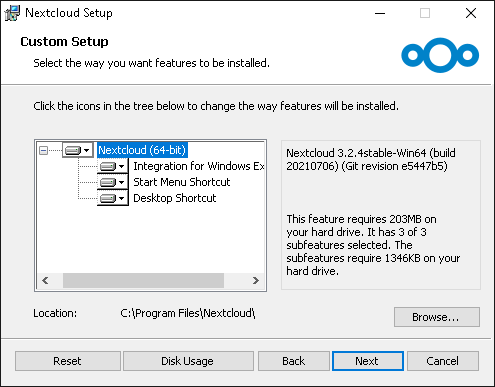Open install options for Integration for Windows Explorer
The width and height of the screenshot is (495, 387).
pos(113,166)
